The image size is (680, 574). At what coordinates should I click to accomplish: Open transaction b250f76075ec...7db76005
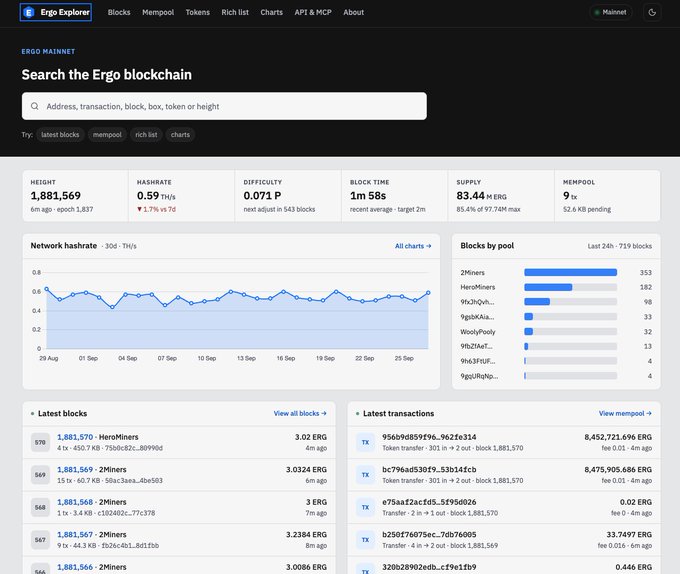(x=429, y=535)
